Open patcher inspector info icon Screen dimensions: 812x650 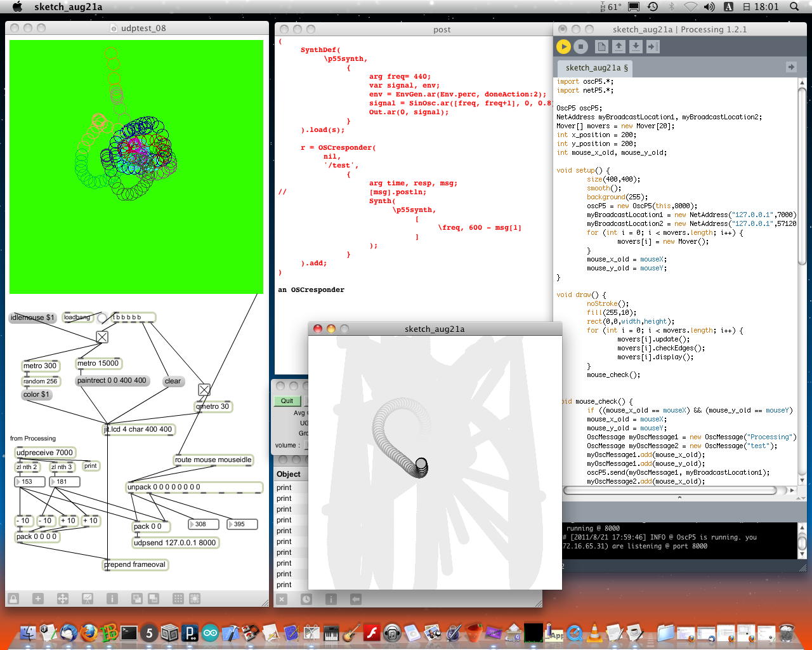pos(112,599)
